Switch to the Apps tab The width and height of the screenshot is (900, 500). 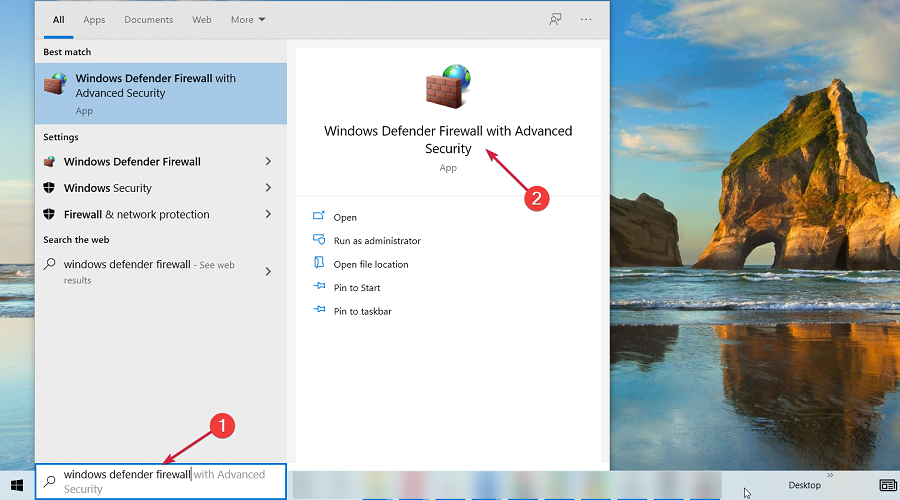point(94,20)
